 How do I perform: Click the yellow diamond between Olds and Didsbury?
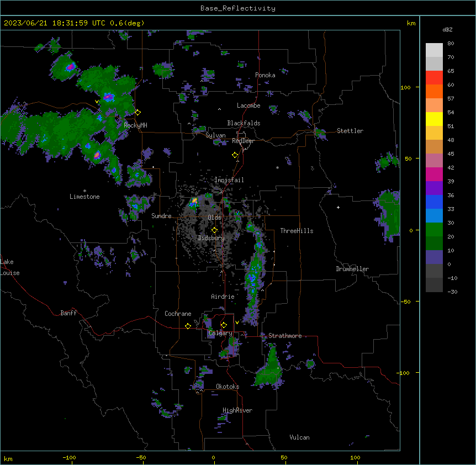click(x=214, y=230)
